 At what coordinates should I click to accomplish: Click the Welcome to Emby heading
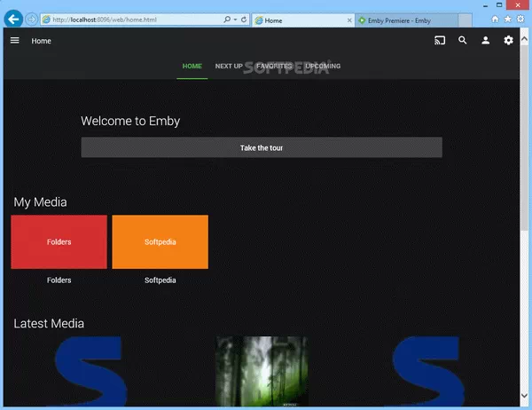[130, 121]
